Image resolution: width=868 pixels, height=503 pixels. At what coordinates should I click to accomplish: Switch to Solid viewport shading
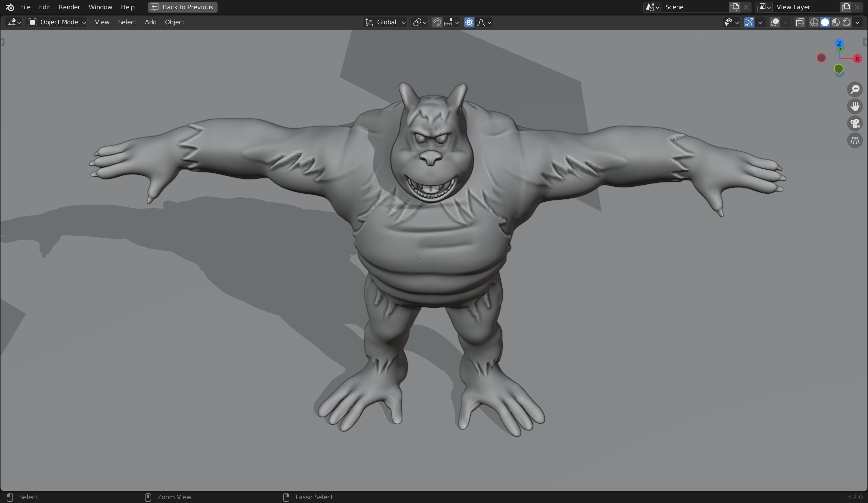pyautogui.click(x=825, y=22)
